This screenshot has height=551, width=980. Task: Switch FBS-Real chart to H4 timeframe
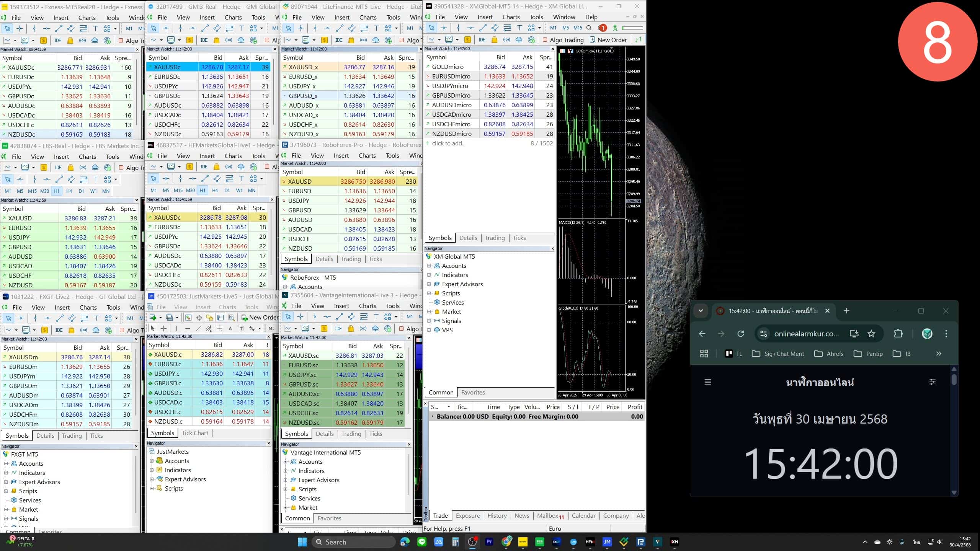click(69, 191)
